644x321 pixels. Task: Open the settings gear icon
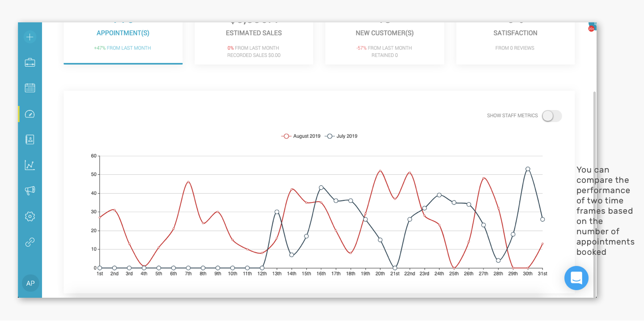[x=30, y=216]
